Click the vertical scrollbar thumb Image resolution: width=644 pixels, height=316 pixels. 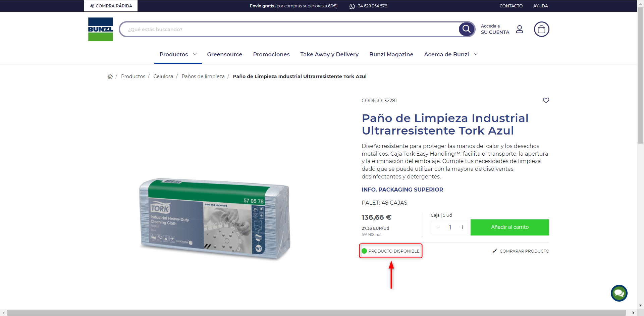pos(640,75)
